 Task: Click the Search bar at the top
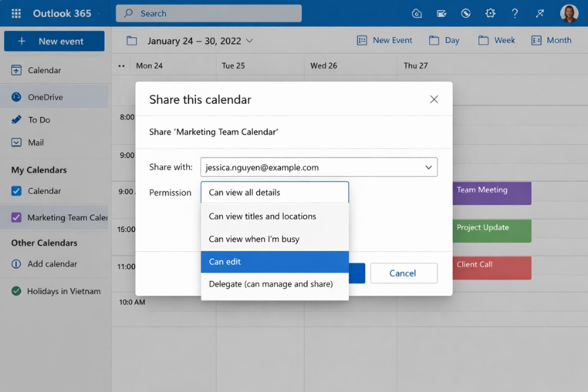coord(208,13)
